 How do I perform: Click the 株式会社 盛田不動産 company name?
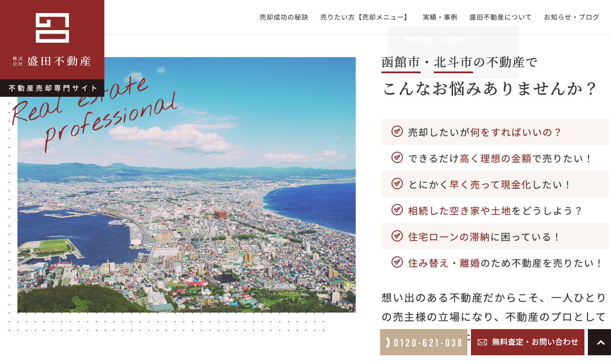click(52, 61)
